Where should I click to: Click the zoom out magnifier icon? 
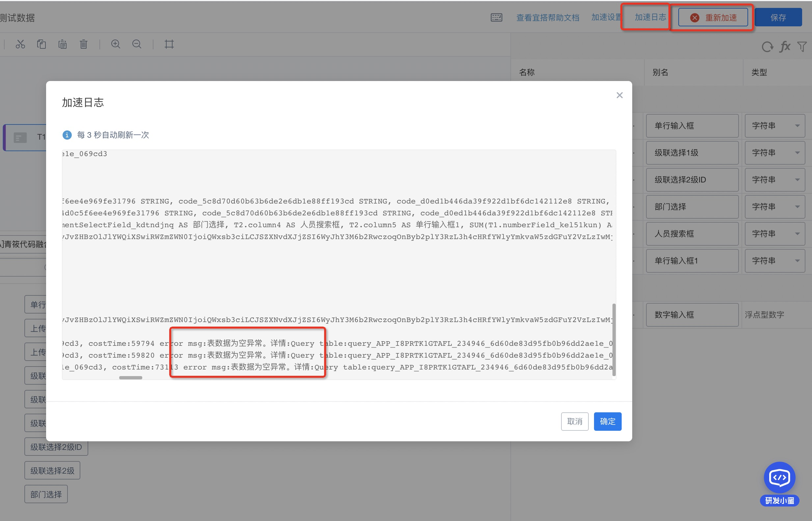[137, 44]
